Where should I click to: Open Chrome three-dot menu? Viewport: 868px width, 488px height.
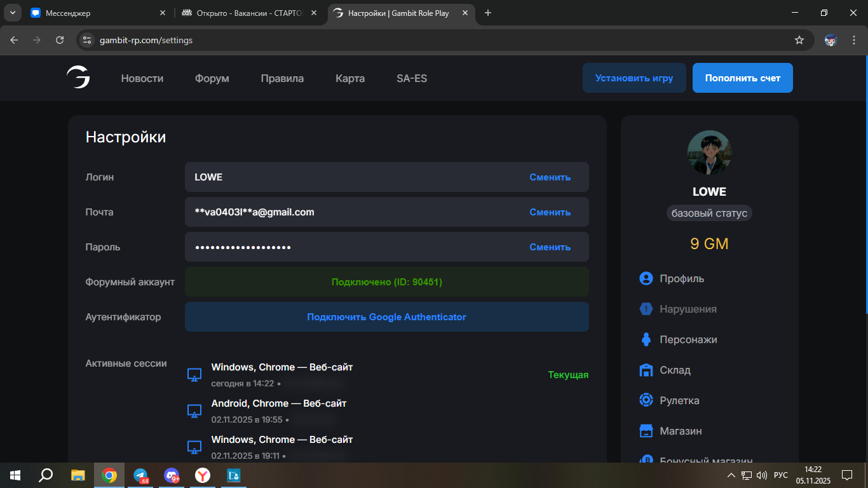pos(853,40)
